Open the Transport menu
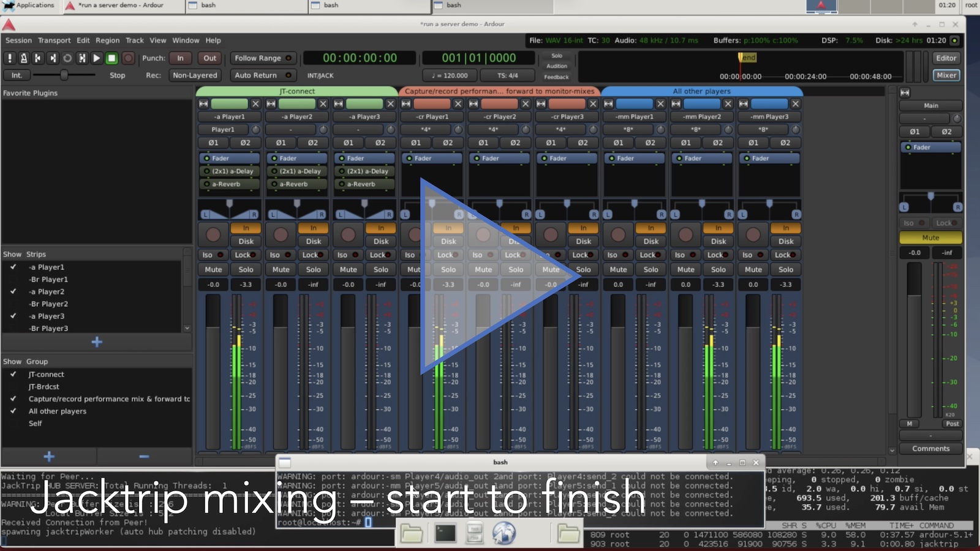Viewport: 980px width, 551px height. (x=54, y=40)
